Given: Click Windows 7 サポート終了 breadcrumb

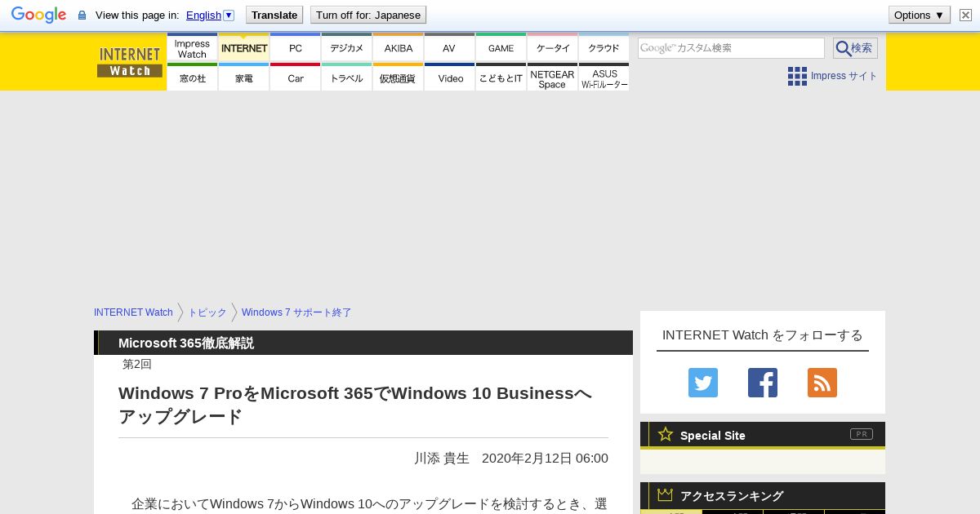Looking at the screenshot, I should pos(296,312).
